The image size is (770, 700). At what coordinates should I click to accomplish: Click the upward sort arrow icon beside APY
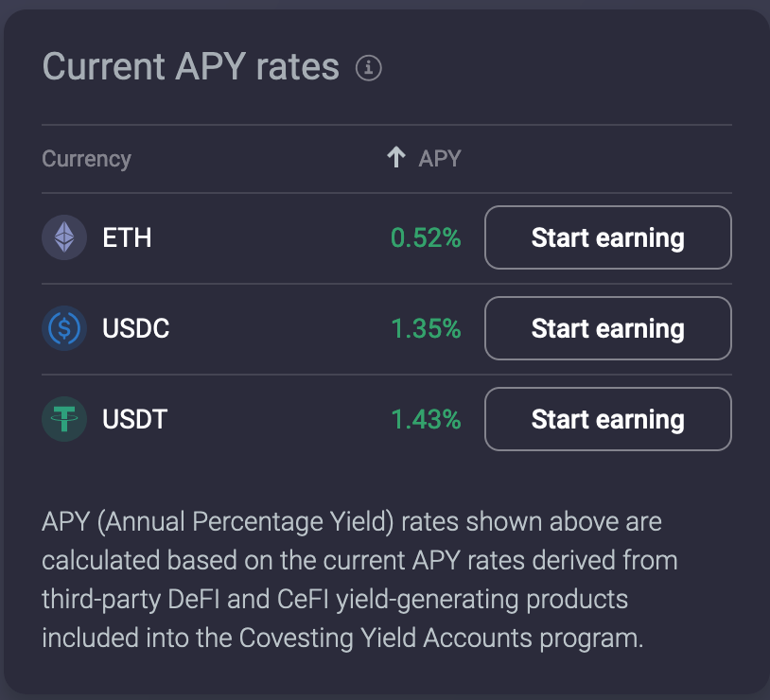(x=395, y=158)
